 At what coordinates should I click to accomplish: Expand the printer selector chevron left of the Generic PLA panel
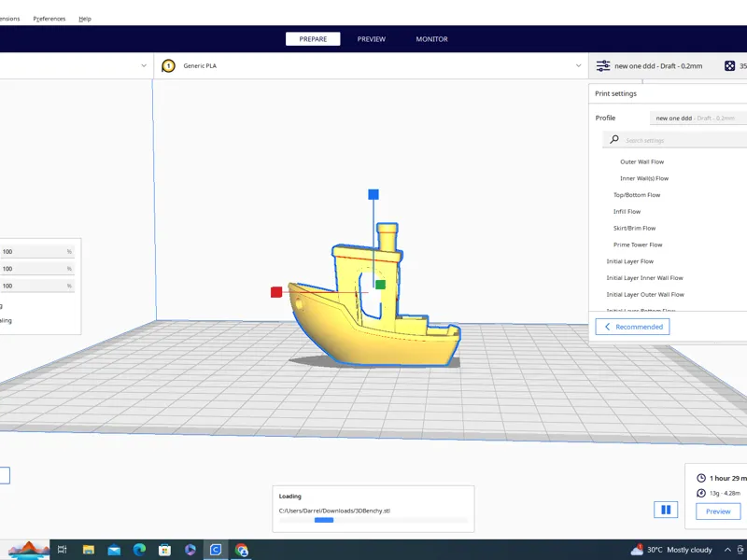(x=144, y=65)
